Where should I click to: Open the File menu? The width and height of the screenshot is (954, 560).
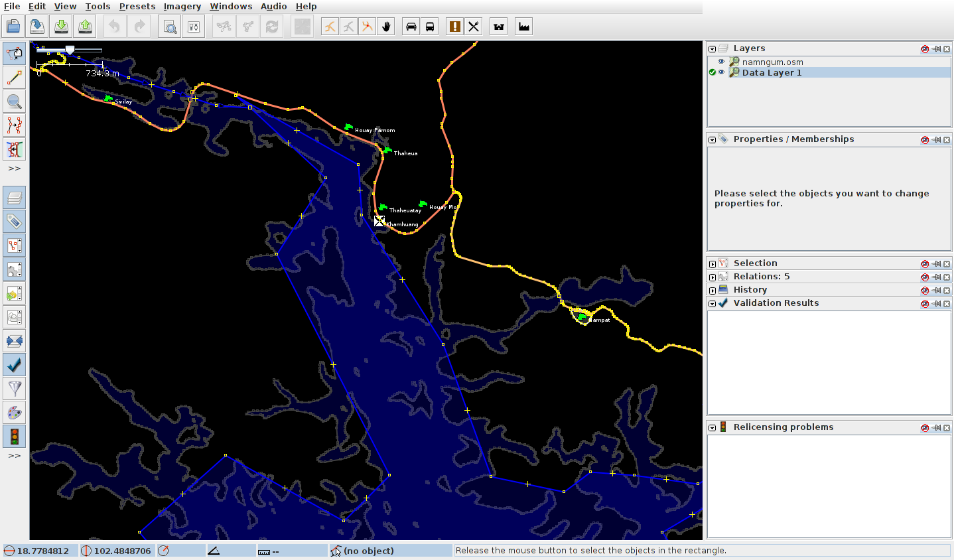pos(12,6)
